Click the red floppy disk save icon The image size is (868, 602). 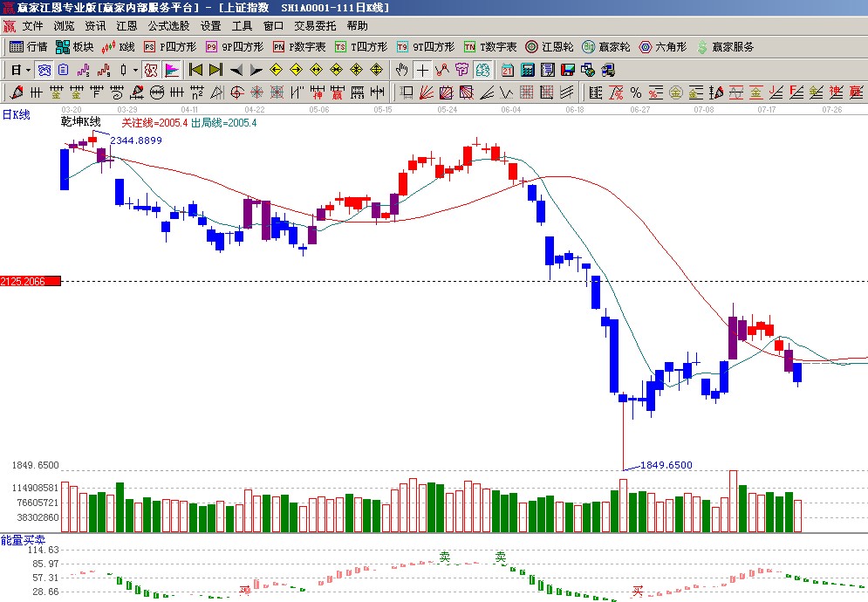point(568,70)
